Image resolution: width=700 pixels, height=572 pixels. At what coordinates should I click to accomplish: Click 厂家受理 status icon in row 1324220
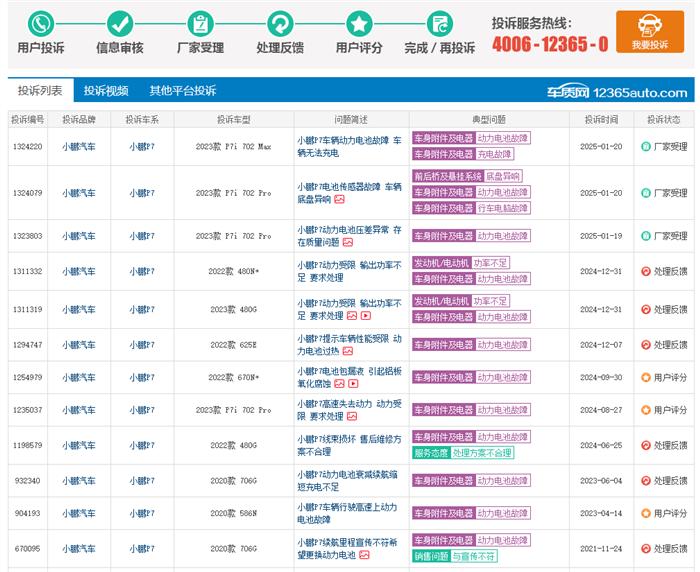coord(646,146)
